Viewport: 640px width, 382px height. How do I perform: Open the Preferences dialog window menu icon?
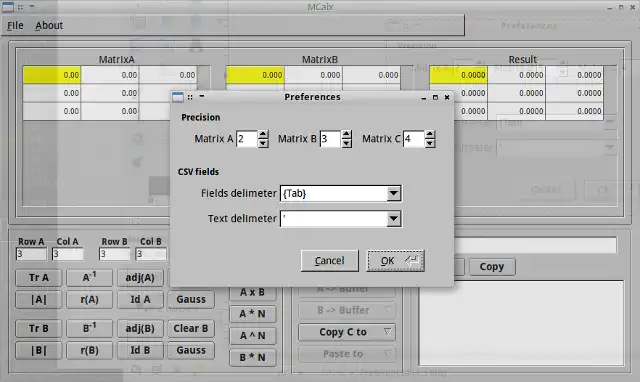click(178, 97)
